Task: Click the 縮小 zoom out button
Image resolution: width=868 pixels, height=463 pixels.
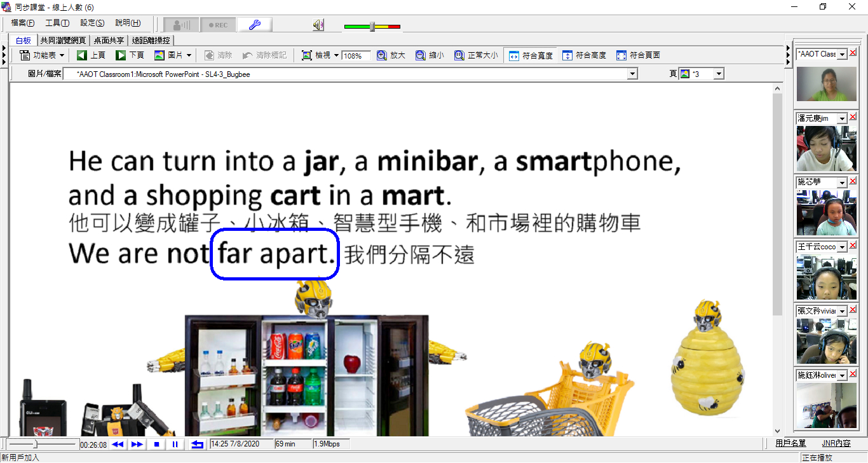Action: [430, 55]
